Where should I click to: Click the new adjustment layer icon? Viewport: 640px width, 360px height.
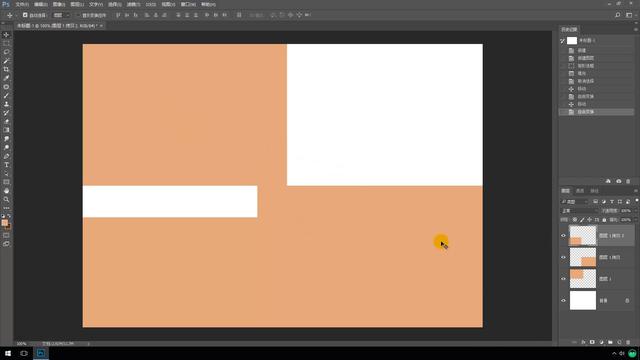pyautogui.click(x=601, y=342)
